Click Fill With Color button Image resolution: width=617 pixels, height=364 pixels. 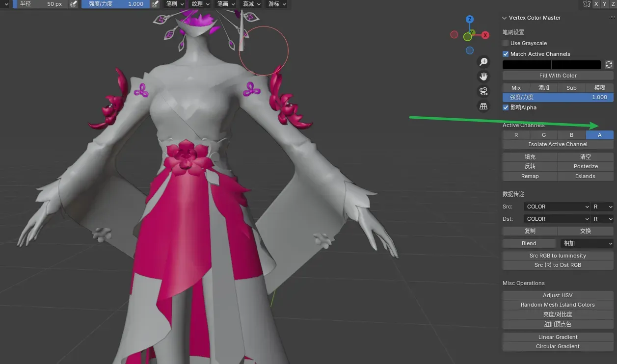[x=558, y=76]
